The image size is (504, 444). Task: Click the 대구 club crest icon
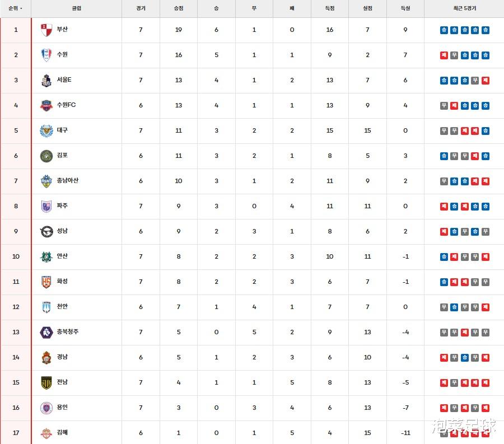pyautogui.click(x=46, y=130)
